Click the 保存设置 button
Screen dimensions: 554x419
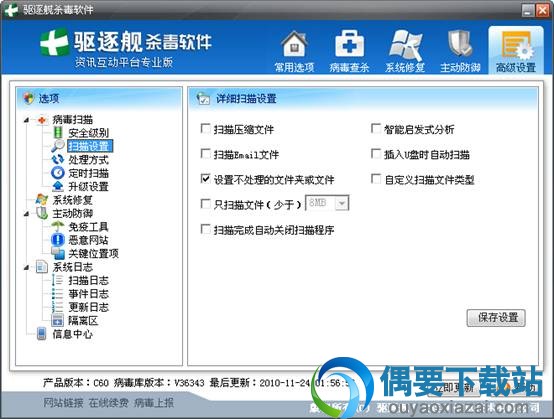(x=496, y=318)
